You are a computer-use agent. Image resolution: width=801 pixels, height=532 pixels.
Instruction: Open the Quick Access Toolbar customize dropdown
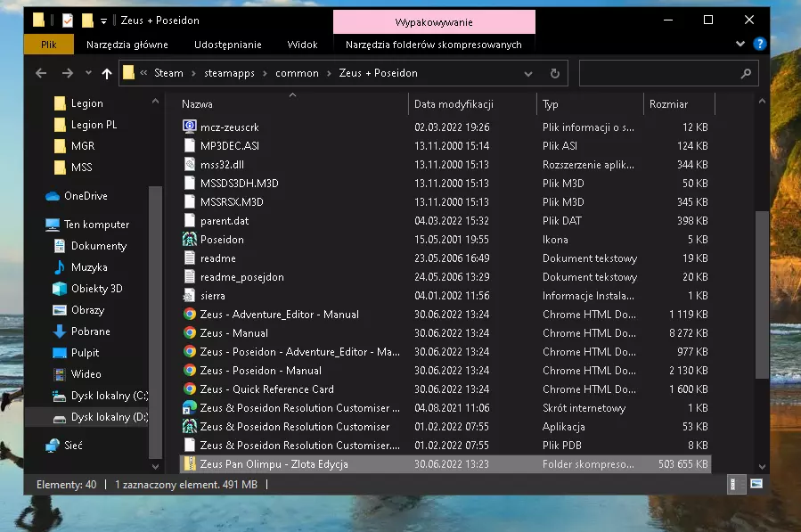pyautogui.click(x=104, y=20)
